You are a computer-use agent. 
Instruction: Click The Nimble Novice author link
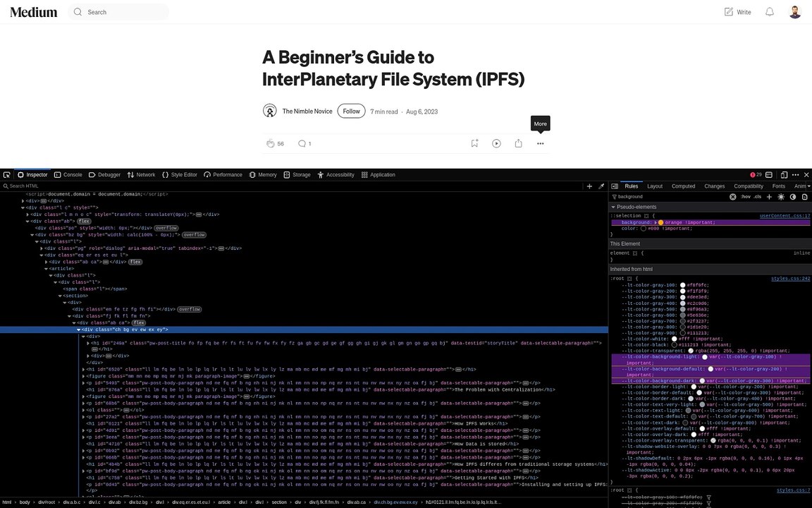tap(307, 111)
